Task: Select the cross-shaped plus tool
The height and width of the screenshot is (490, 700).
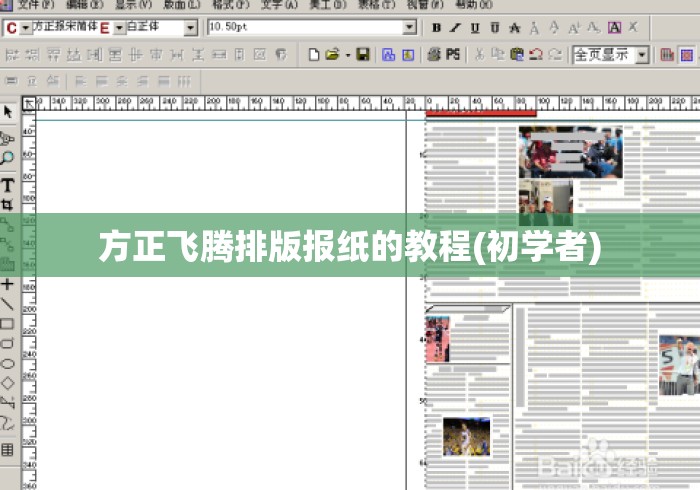Action: (7, 284)
